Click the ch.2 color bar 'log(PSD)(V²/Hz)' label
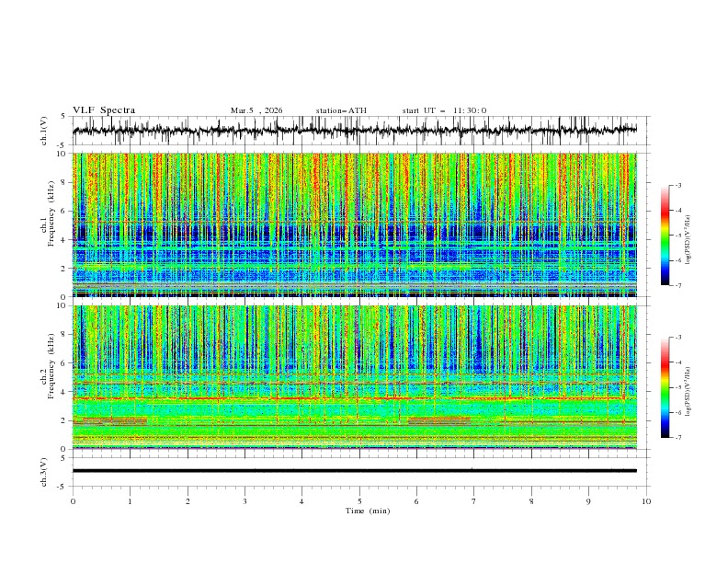 click(x=688, y=391)
